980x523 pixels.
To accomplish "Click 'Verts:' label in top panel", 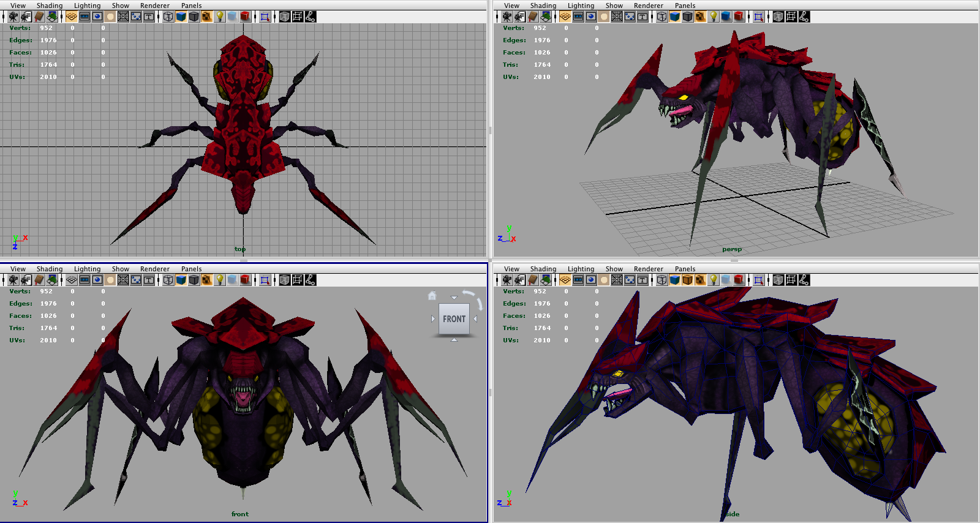I will [x=20, y=28].
